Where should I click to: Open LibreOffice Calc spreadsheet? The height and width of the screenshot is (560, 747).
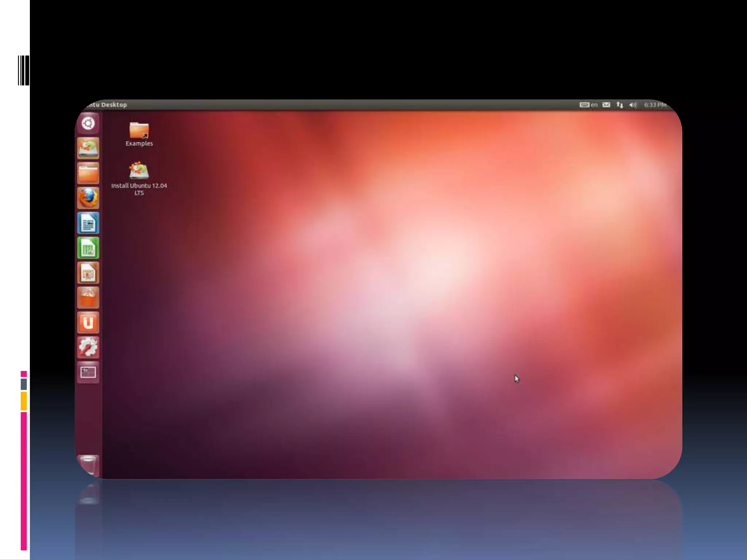coord(88,248)
